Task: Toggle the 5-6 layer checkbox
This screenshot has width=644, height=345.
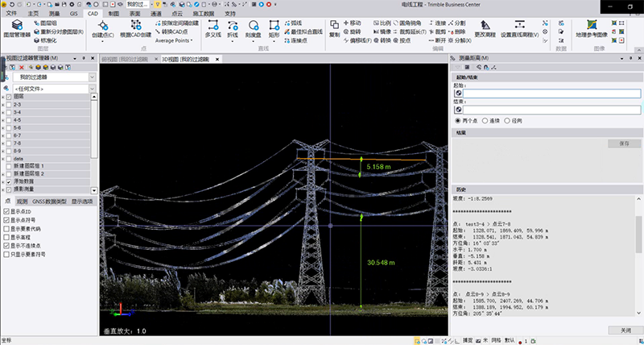Action: point(9,128)
